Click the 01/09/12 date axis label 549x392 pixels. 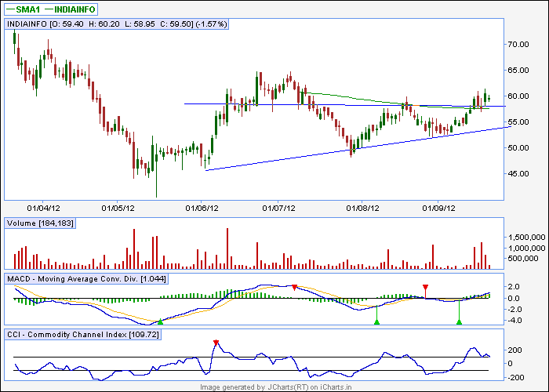[x=438, y=209]
